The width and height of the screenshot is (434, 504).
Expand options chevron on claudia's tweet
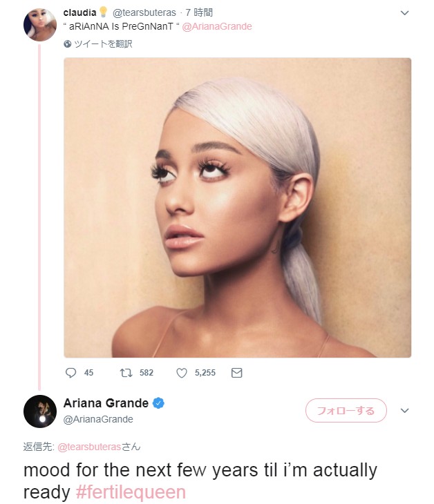[405, 13]
